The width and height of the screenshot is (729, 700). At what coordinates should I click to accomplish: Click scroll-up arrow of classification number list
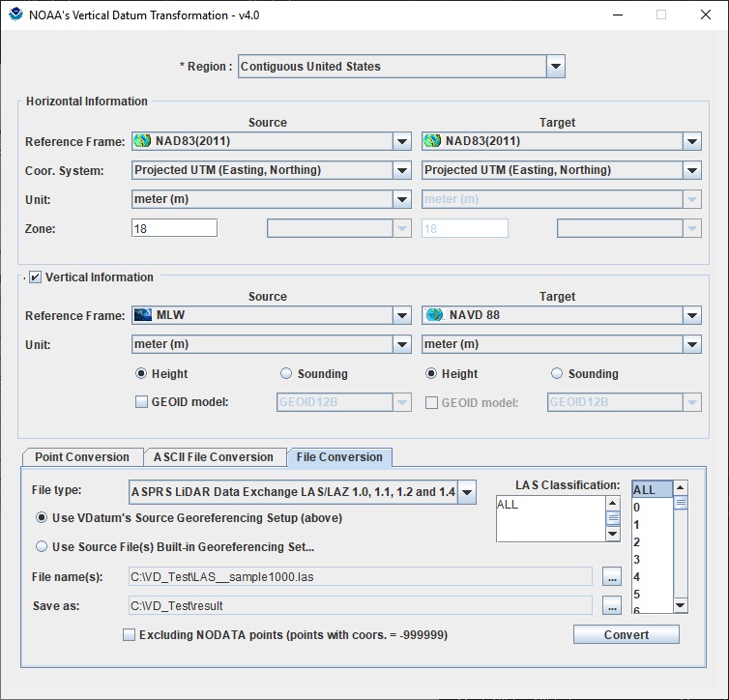pos(681,487)
